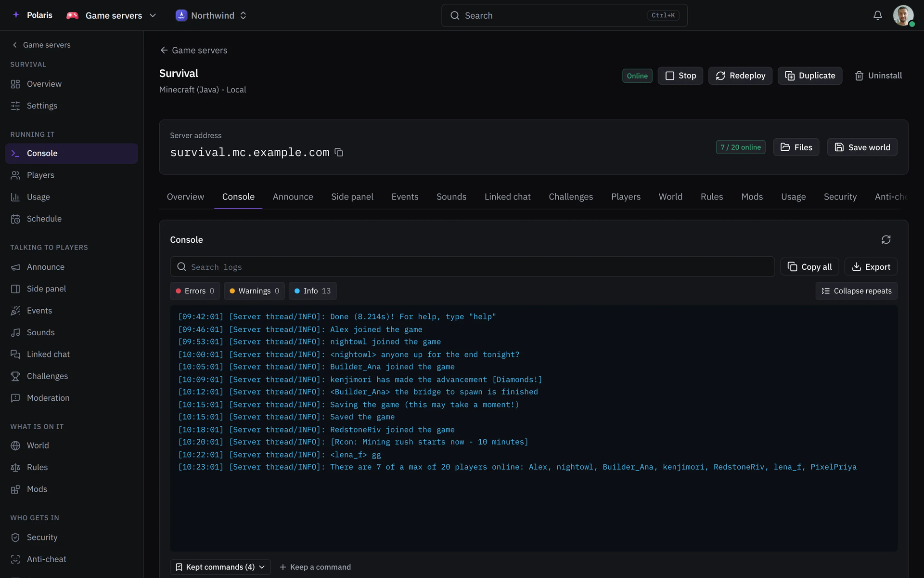Stop the Survival server

[x=680, y=76]
